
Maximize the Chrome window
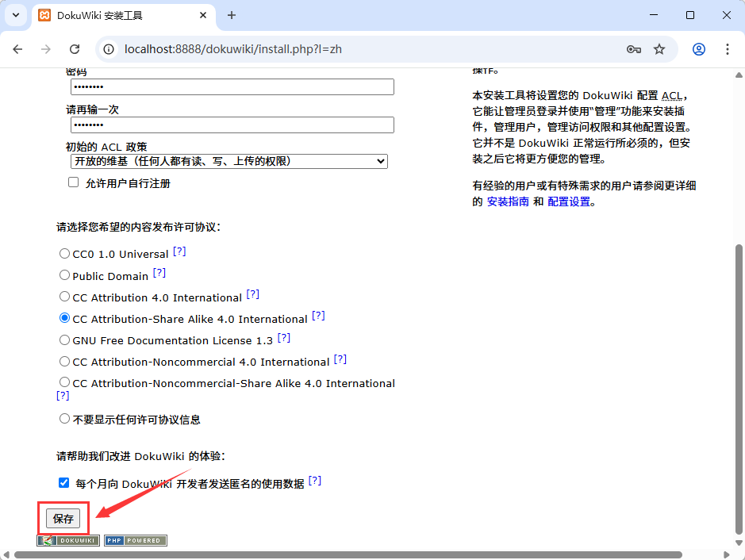690,15
